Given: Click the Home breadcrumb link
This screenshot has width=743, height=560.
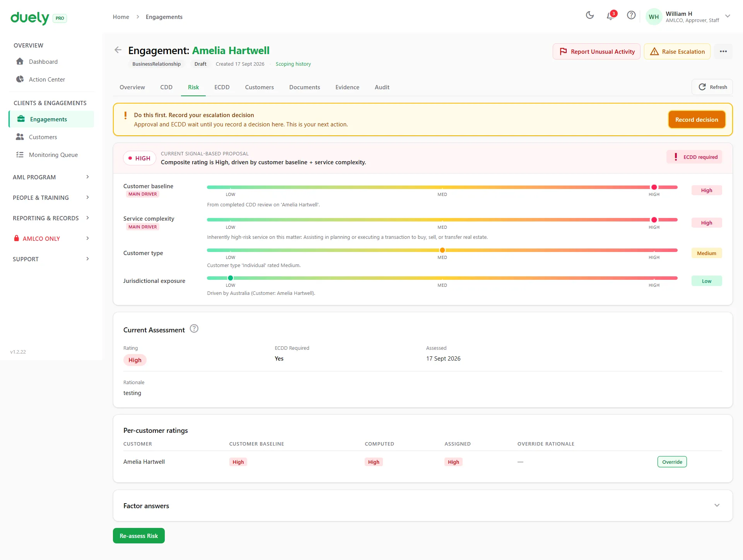Looking at the screenshot, I should pyautogui.click(x=121, y=17).
